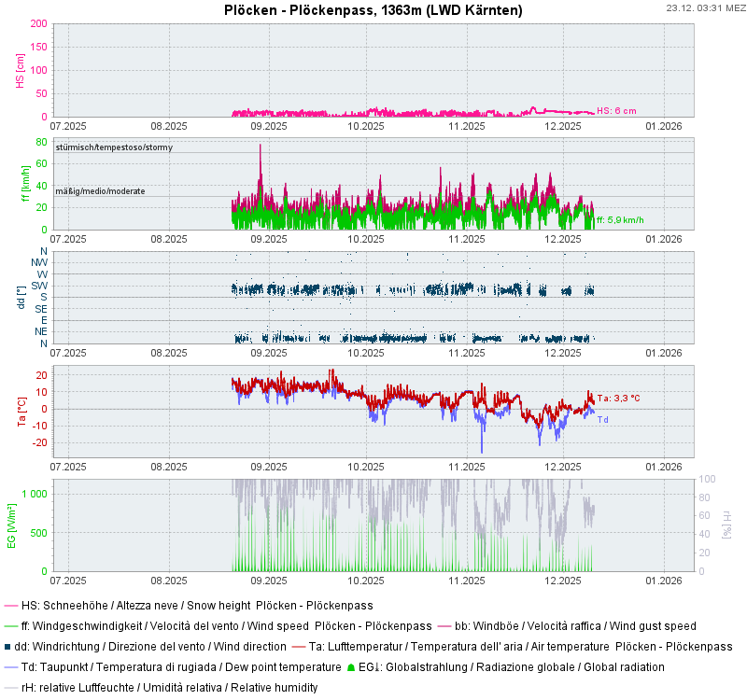Image resolution: width=747 pixels, height=700 pixels.
Task: Click the blue Td dew point legend line
Action: click(x=10, y=667)
